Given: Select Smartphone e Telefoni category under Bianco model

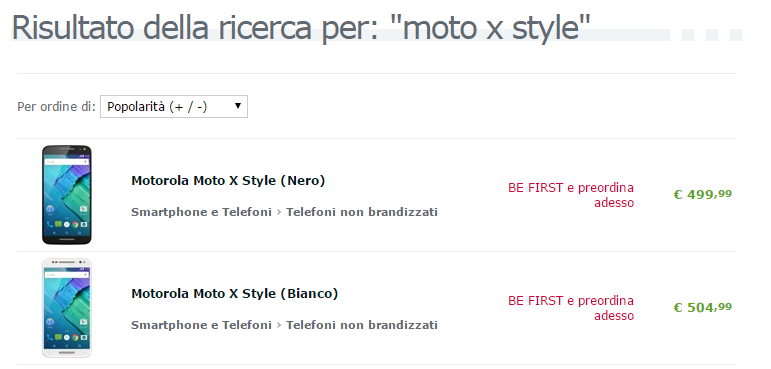Looking at the screenshot, I should point(201,325).
